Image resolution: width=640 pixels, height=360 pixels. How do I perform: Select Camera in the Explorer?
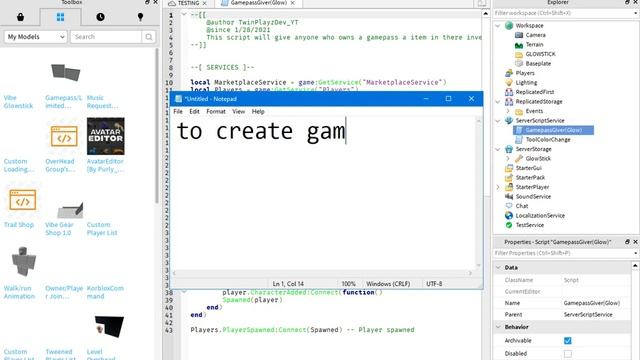click(536, 35)
